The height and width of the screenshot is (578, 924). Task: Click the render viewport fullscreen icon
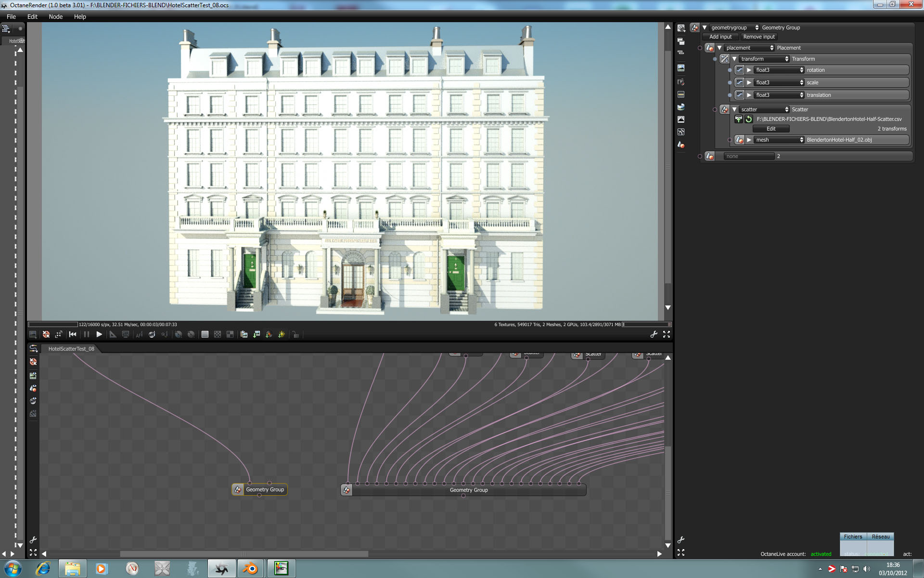(667, 334)
